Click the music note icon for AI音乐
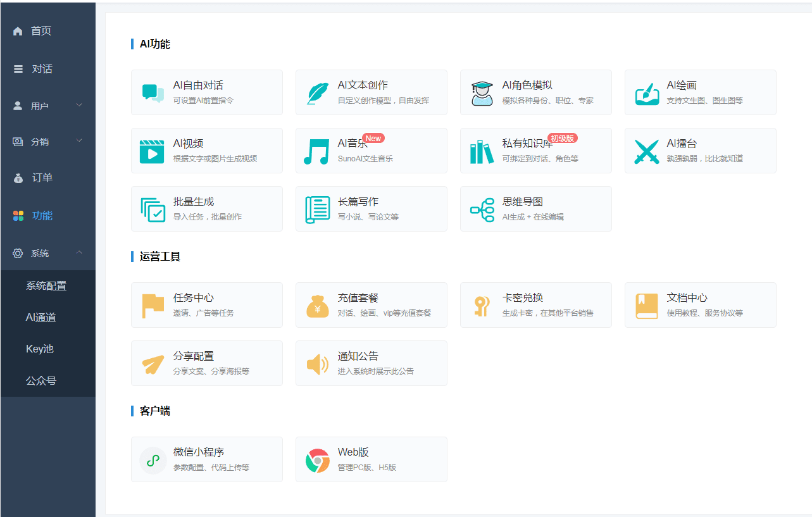 [316, 152]
